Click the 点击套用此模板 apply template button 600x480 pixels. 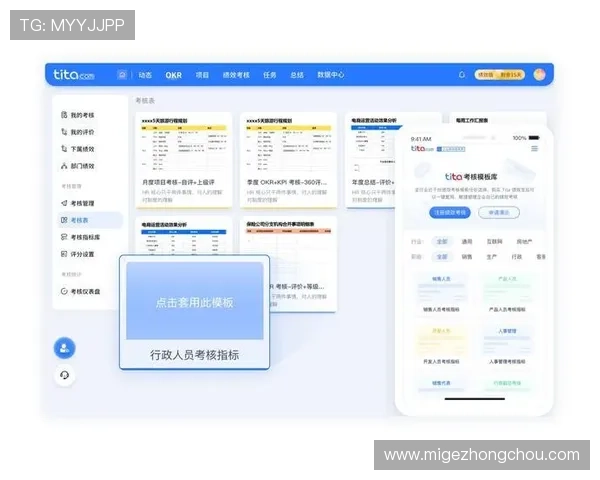tap(195, 301)
